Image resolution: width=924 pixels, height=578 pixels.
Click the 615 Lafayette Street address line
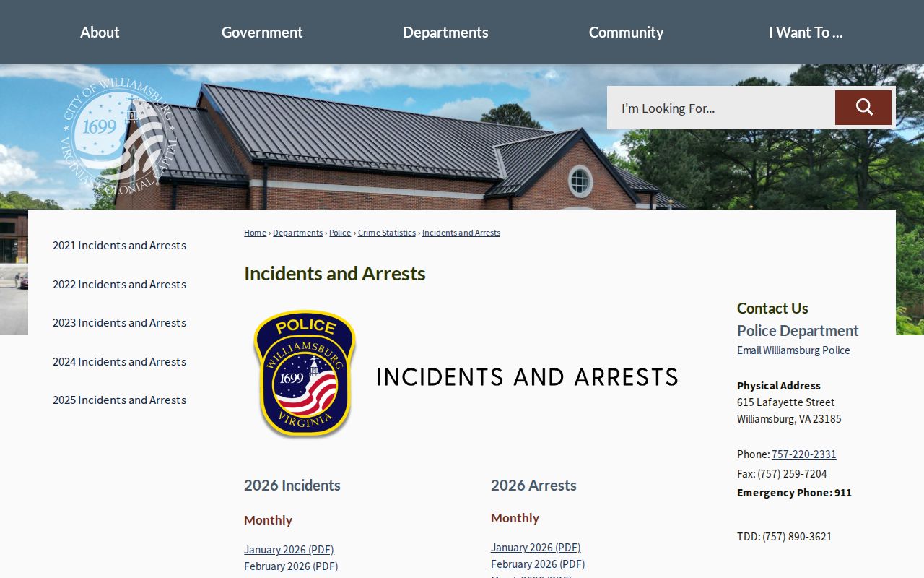click(x=786, y=402)
